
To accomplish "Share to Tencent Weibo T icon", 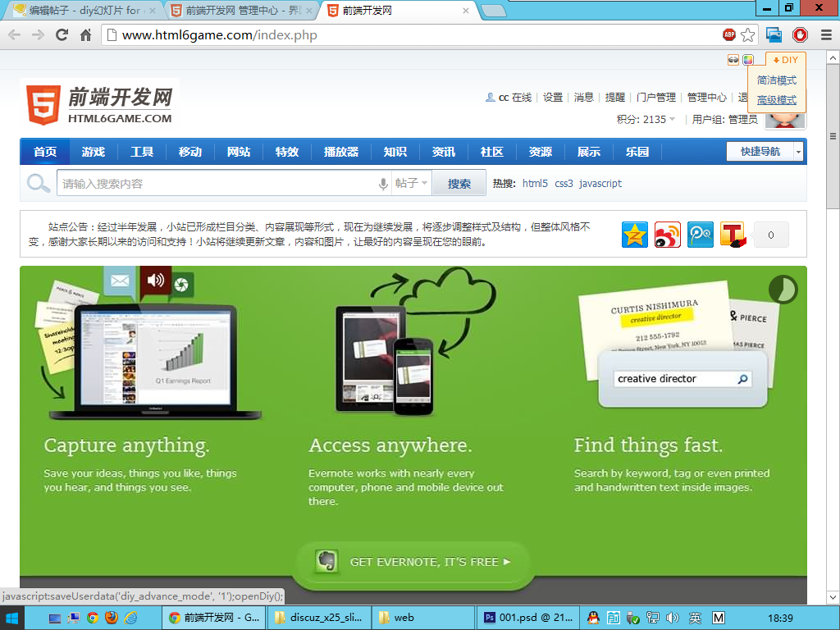I will coord(733,235).
